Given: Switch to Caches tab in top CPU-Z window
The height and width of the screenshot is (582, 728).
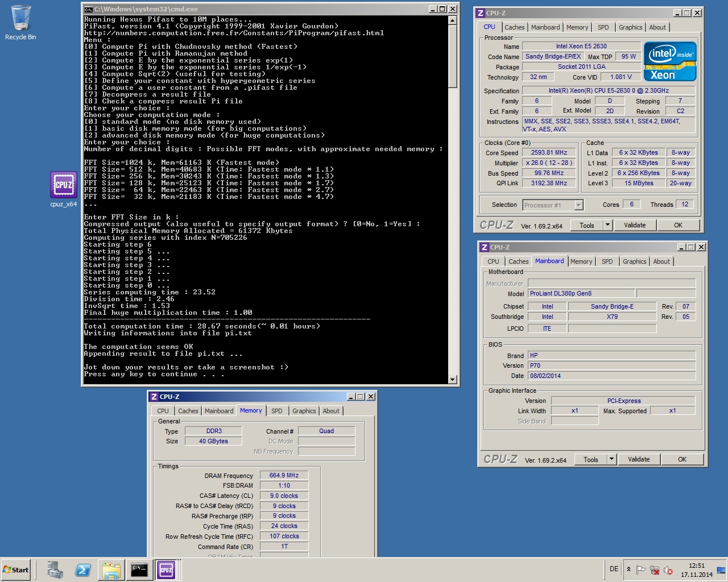Looking at the screenshot, I should click(515, 27).
